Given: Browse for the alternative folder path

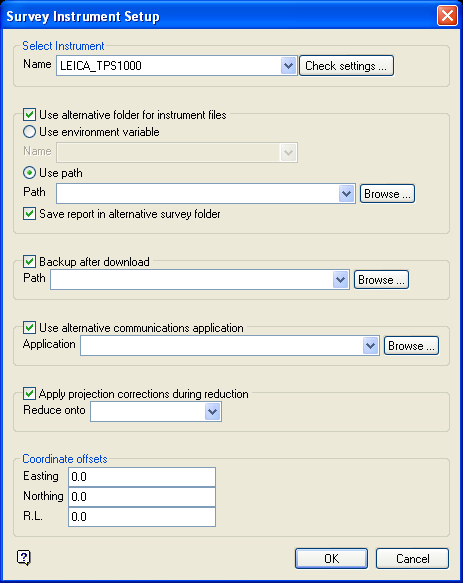Looking at the screenshot, I should [387, 194].
